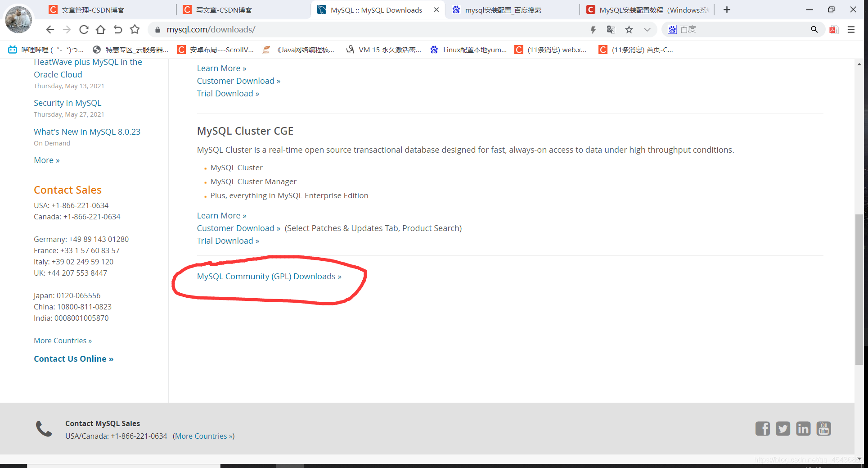Viewport: 868px width, 468px height.
Task: Open the (11条消息) 首页-C bookmark
Action: click(635, 50)
